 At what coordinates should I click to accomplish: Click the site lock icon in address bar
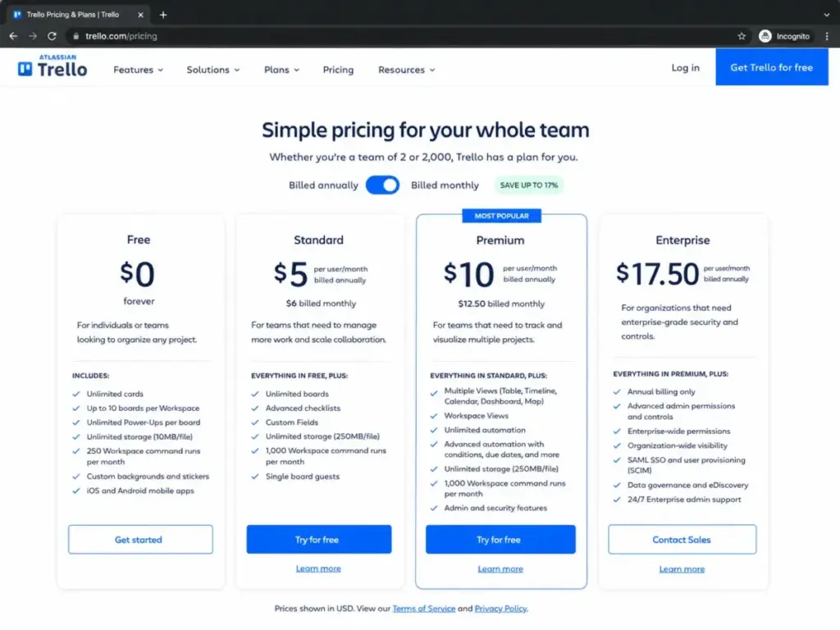pyautogui.click(x=75, y=36)
